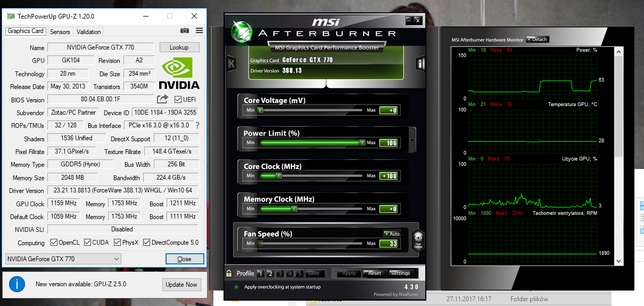Click the Afterburner jet logo
644x306 pixels.
241,31
